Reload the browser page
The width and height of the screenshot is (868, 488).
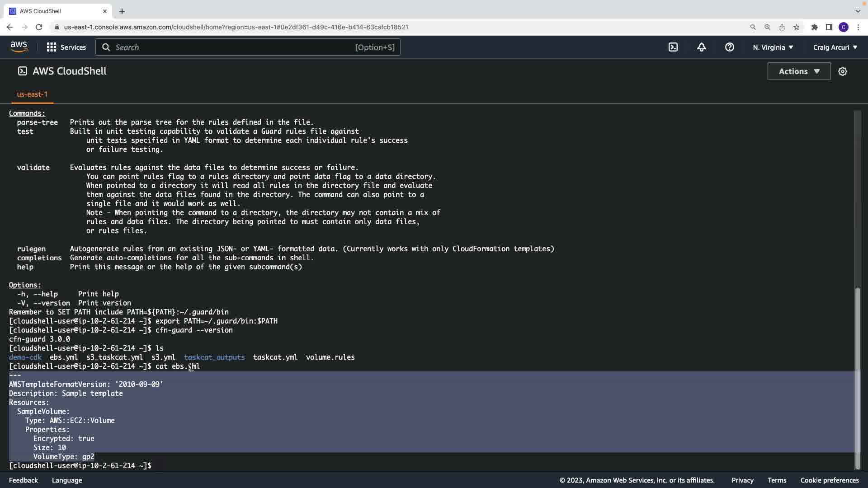tap(39, 27)
